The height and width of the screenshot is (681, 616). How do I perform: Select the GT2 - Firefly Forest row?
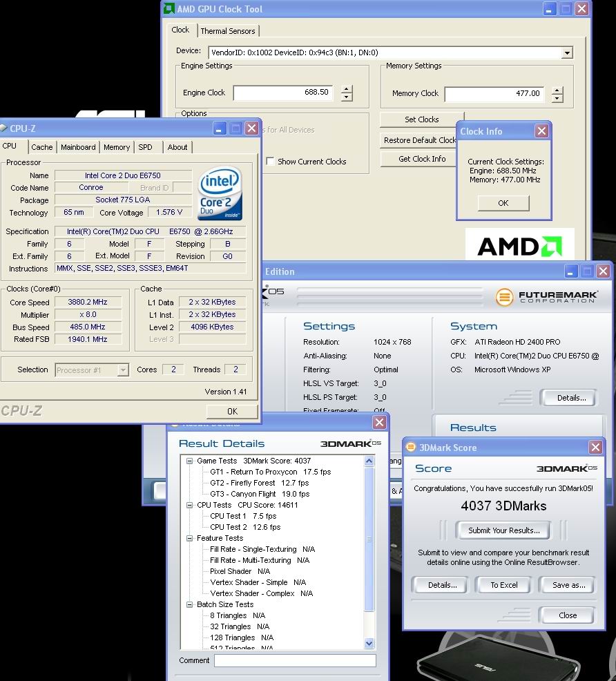[x=260, y=483]
